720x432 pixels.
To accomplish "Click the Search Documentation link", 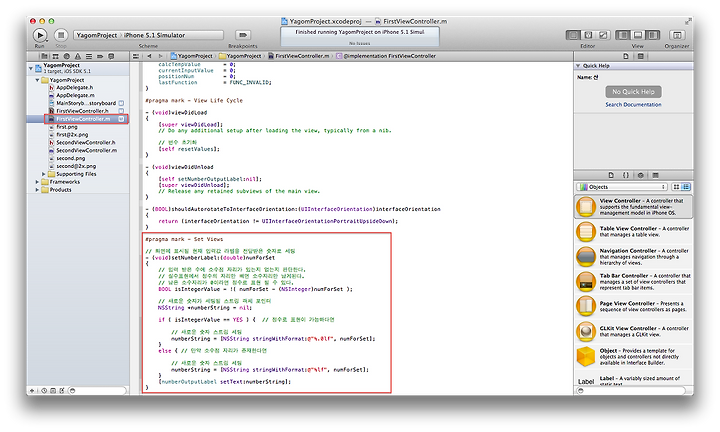I will point(633,105).
